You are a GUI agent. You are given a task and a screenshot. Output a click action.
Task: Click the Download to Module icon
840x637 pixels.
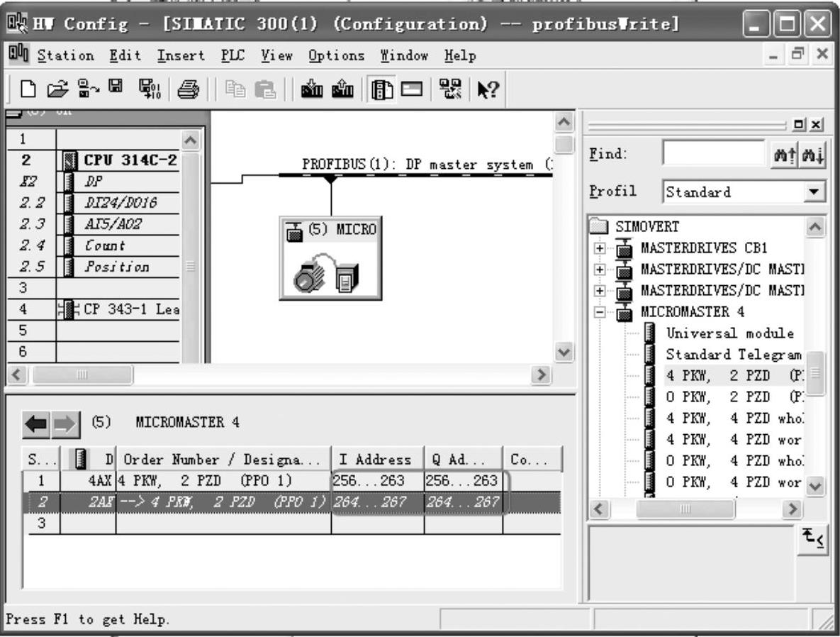[x=313, y=90]
